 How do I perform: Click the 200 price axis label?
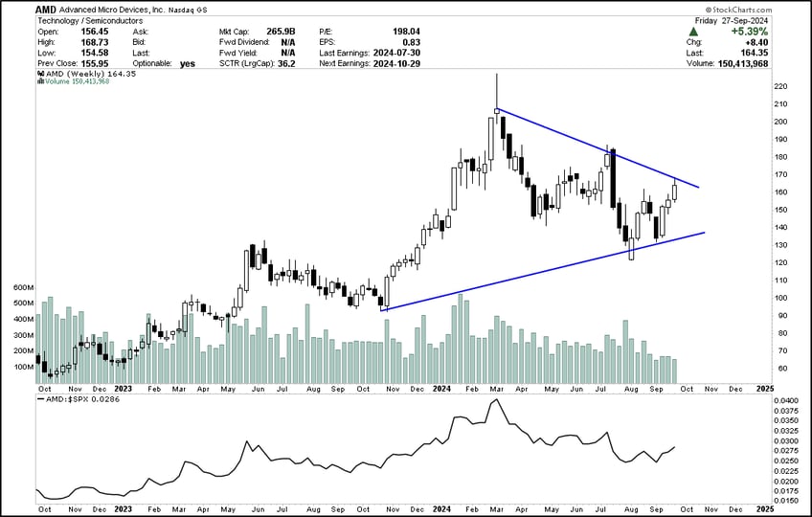click(x=780, y=122)
